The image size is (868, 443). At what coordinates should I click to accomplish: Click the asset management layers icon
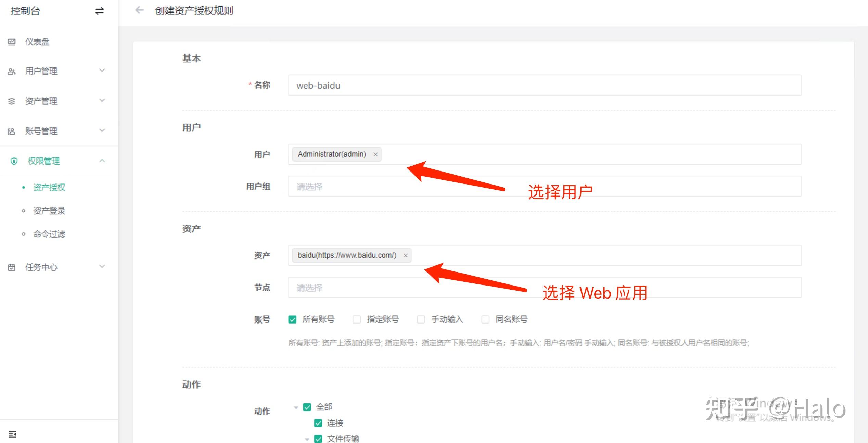(12, 101)
